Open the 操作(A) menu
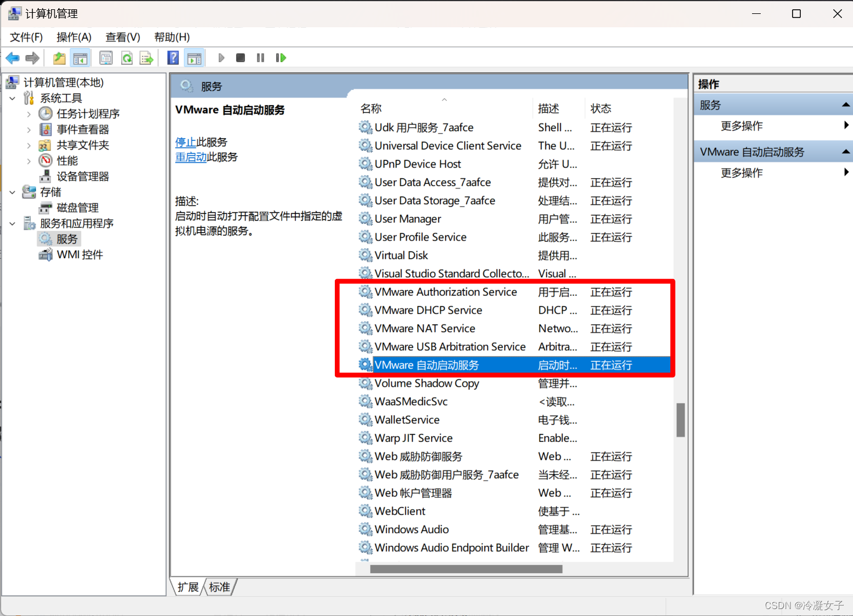This screenshot has height=616, width=853. [74, 37]
